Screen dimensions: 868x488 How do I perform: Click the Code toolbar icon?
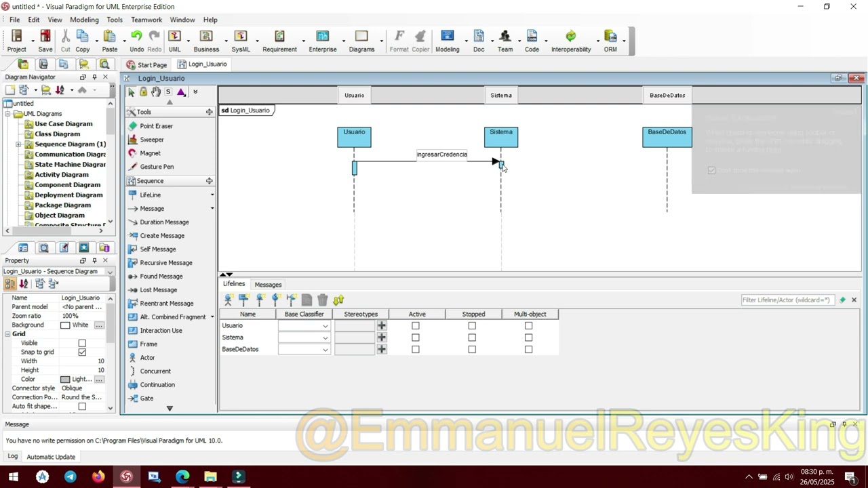click(532, 41)
